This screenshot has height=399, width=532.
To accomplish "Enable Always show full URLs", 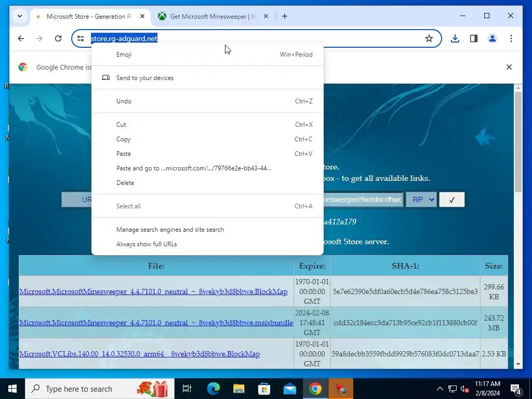I will click(x=207, y=244).
